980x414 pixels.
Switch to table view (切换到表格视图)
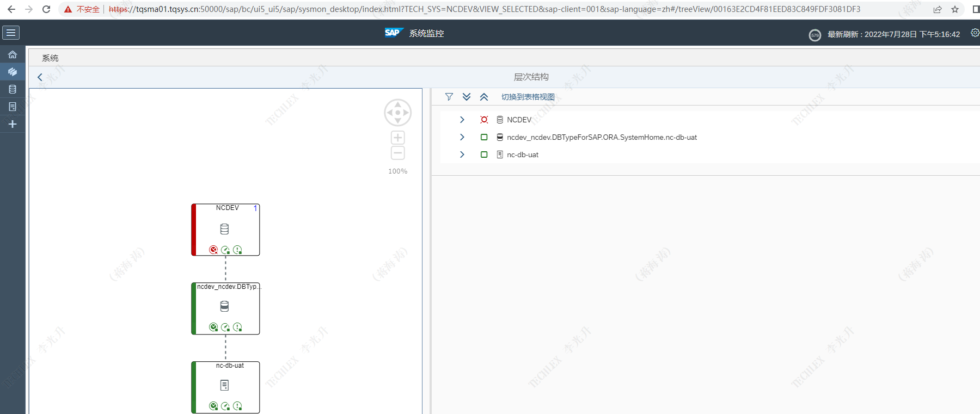point(528,97)
